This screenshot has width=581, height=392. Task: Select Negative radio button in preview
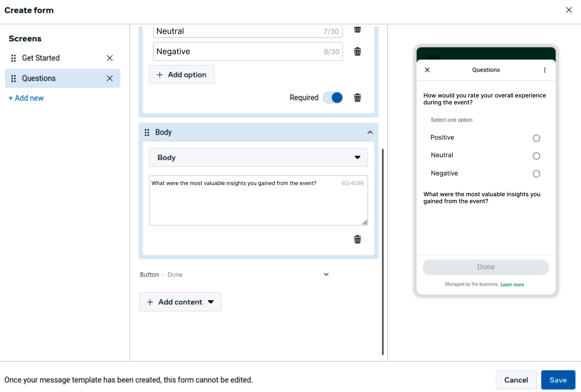click(x=536, y=174)
